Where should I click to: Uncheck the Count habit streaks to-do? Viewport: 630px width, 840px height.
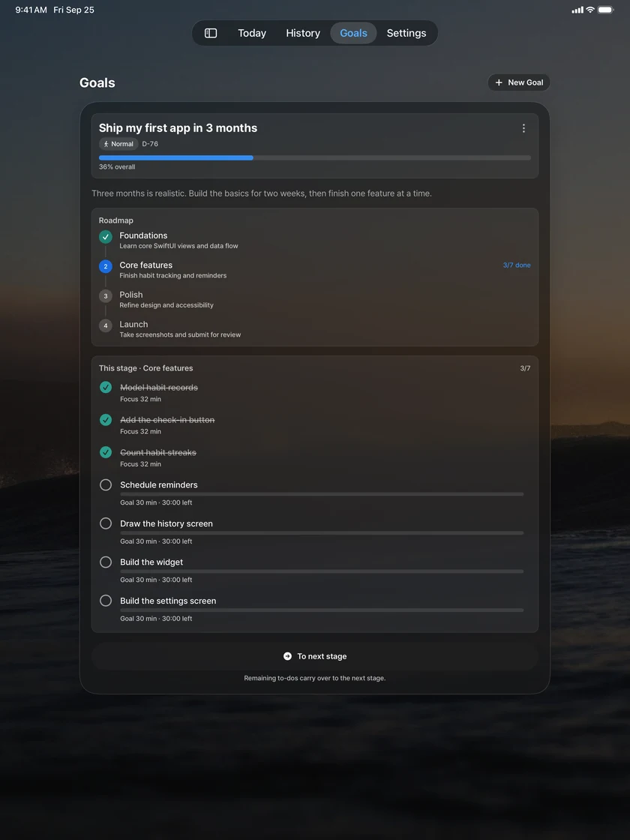tap(106, 452)
